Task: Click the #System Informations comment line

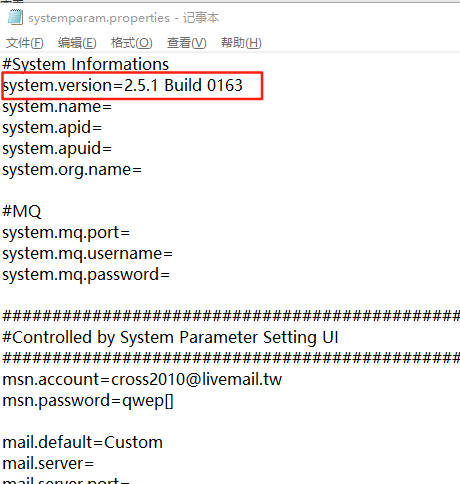Action: point(86,64)
